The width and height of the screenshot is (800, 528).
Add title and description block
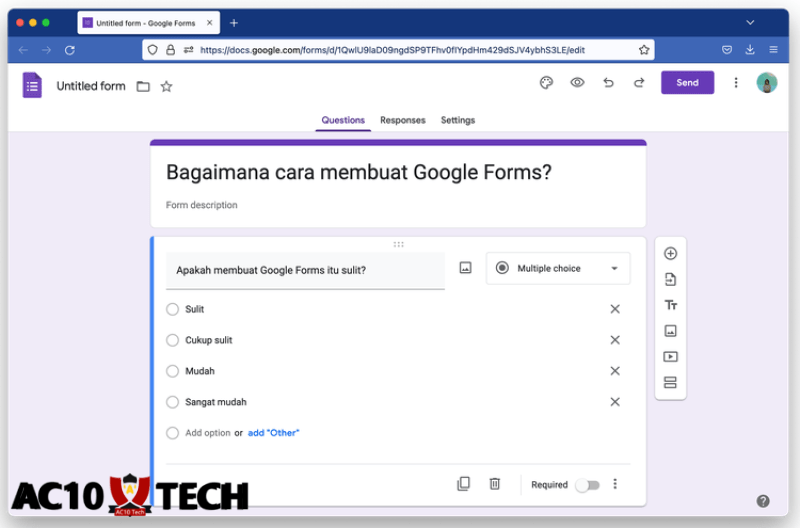[670, 305]
